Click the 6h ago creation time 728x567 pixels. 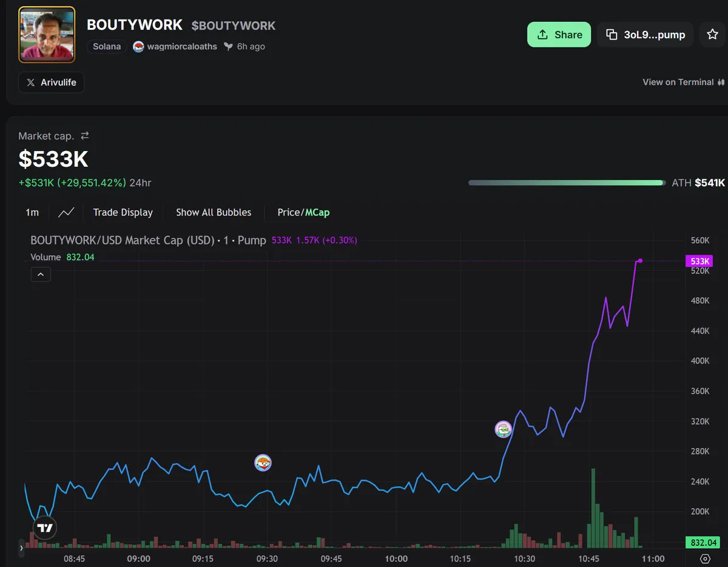[x=251, y=47]
